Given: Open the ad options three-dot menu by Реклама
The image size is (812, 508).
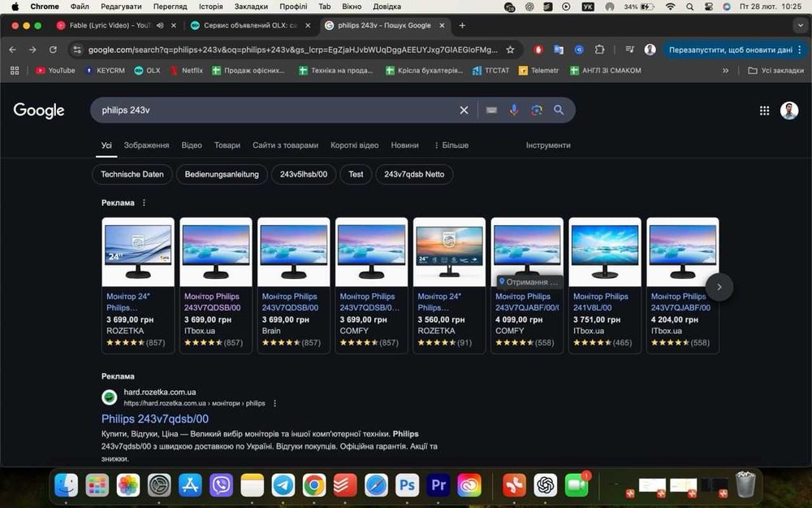Looking at the screenshot, I should (144, 202).
